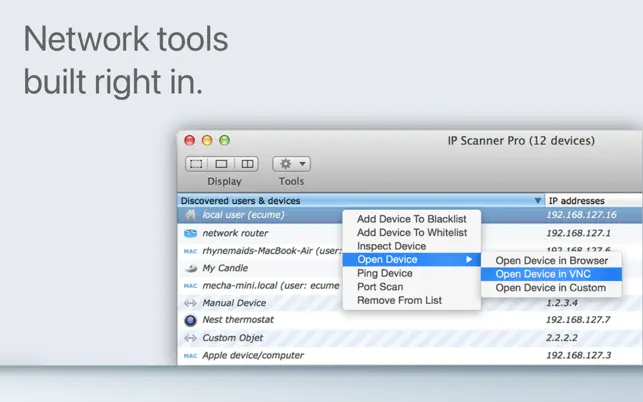Select the first Display layout segment

[196, 164]
